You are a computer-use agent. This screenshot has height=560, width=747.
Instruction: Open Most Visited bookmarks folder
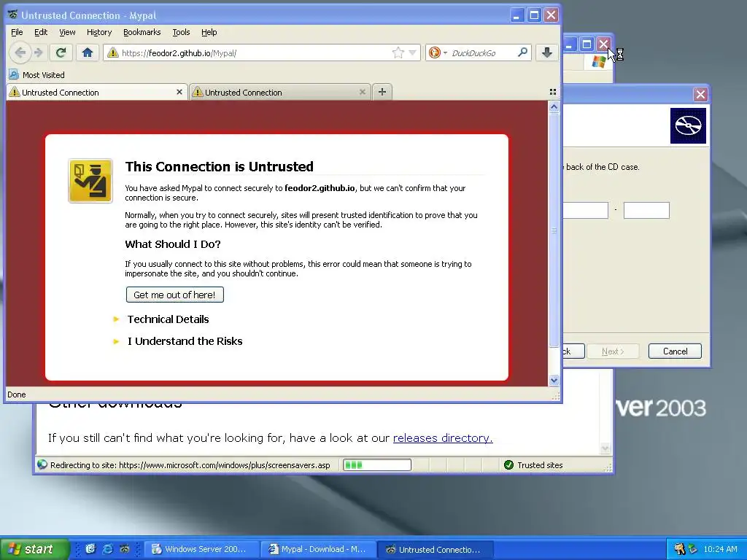[36, 75]
